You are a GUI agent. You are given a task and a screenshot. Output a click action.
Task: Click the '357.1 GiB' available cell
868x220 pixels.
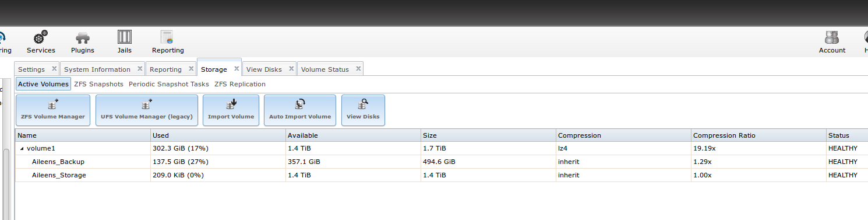pos(353,162)
